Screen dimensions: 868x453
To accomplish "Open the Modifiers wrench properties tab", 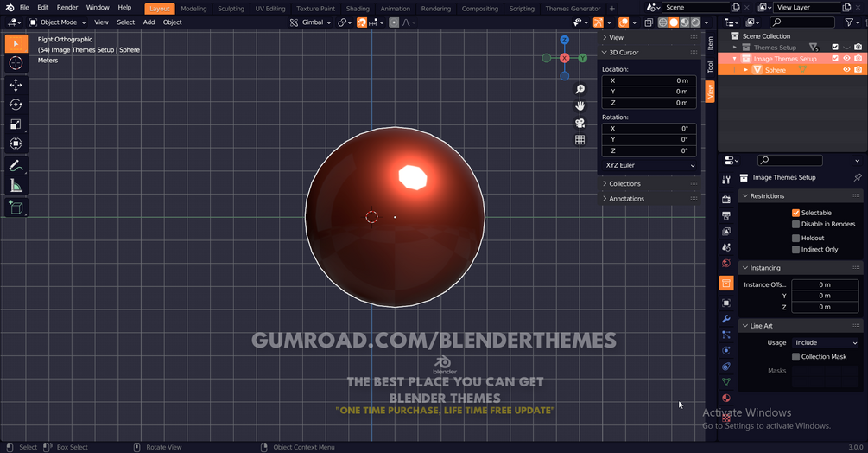I will [x=726, y=319].
